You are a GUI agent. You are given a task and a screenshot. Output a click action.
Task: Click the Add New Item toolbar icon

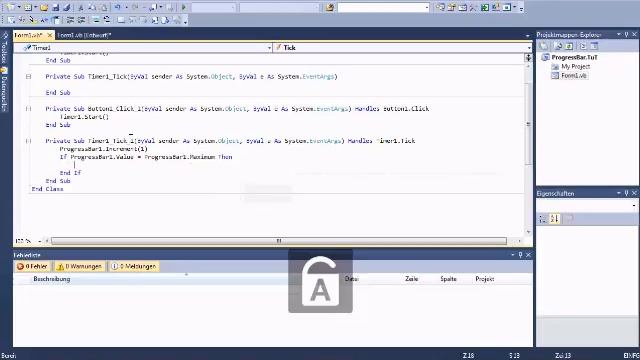pyautogui.click(x=28, y=7)
